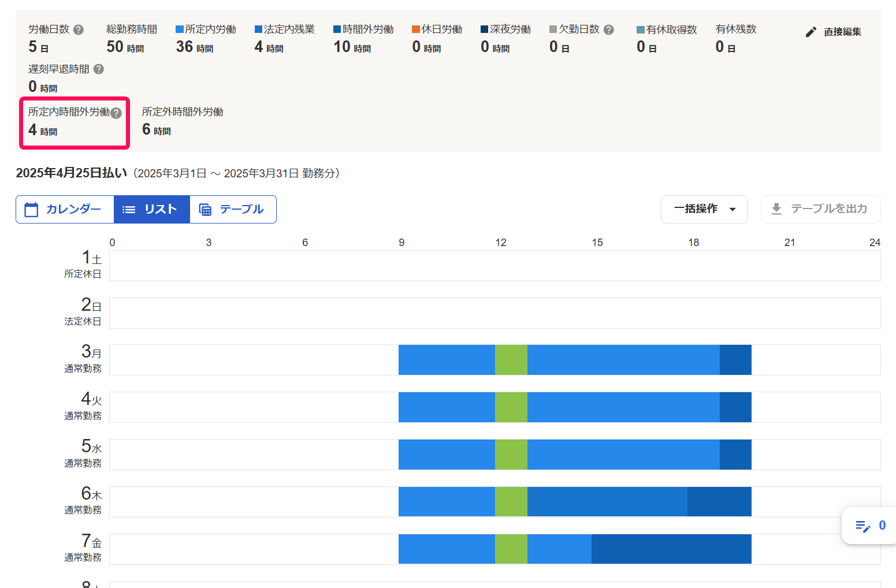
Task: Switch to the リスト view tab
Action: tap(152, 209)
